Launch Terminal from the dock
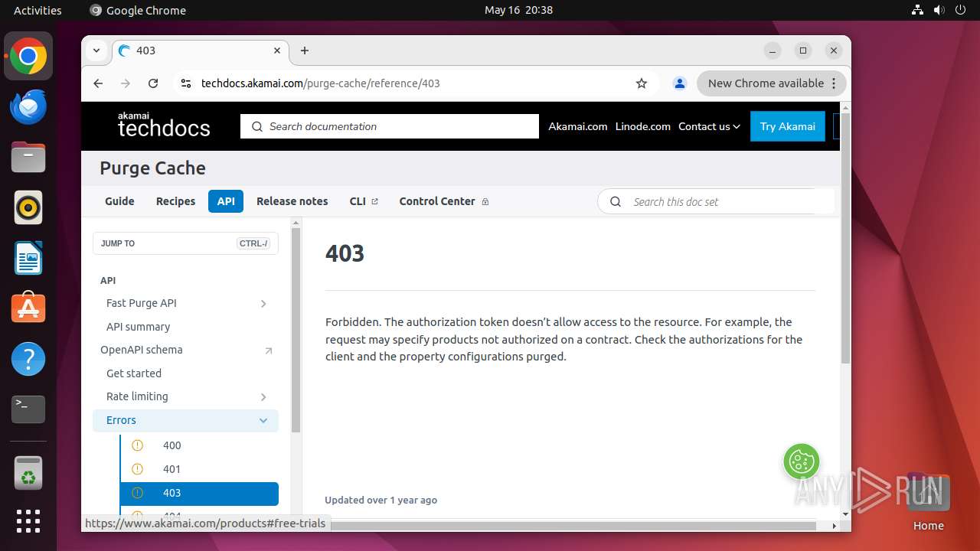 click(28, 409)
